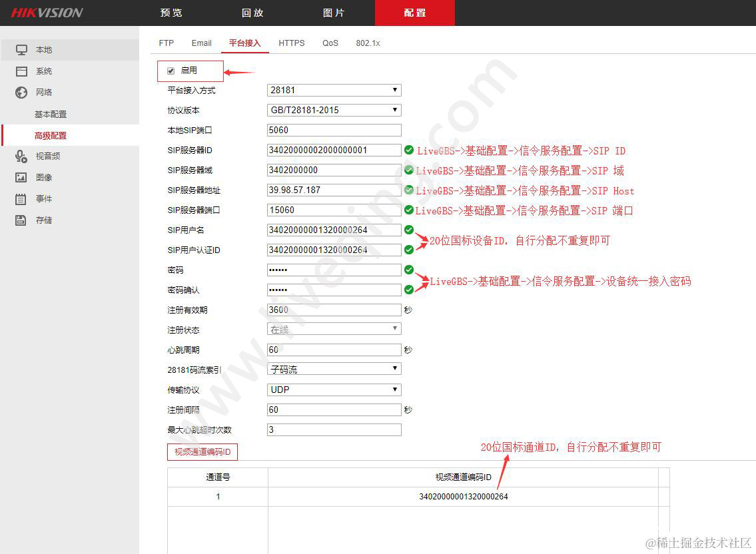This screenshot has height=554, width=756.
Task: Open the 平台接入方式 dropdown
Action: coord(334,90)
